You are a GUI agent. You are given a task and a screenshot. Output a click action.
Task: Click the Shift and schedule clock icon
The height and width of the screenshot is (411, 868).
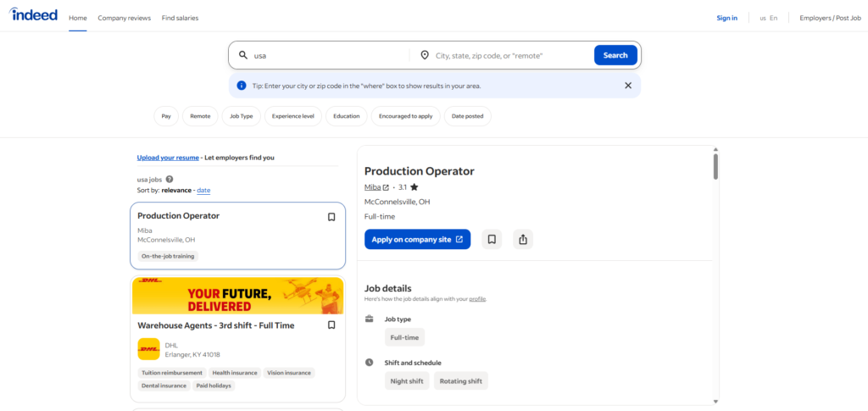pos(370,363)
